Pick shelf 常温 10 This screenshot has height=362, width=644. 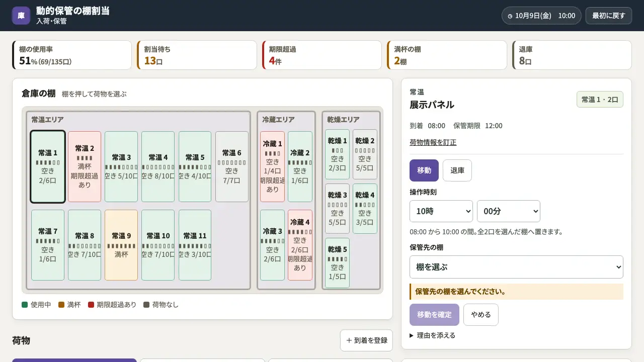click(158, 245)
